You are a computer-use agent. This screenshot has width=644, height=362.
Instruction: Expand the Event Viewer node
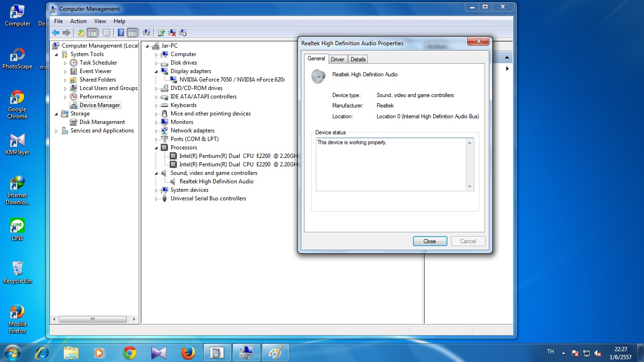(65, 71)
